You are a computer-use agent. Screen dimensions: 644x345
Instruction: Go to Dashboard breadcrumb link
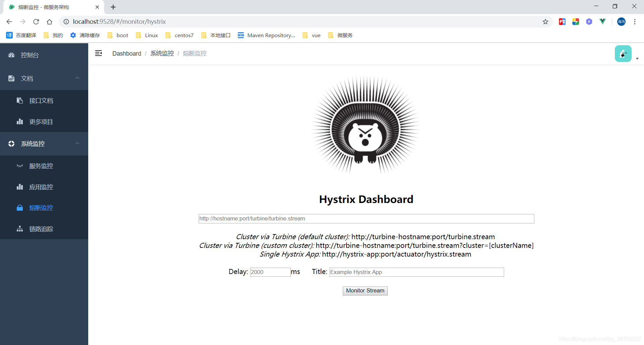pyautogui.click(x=127, y=54)
